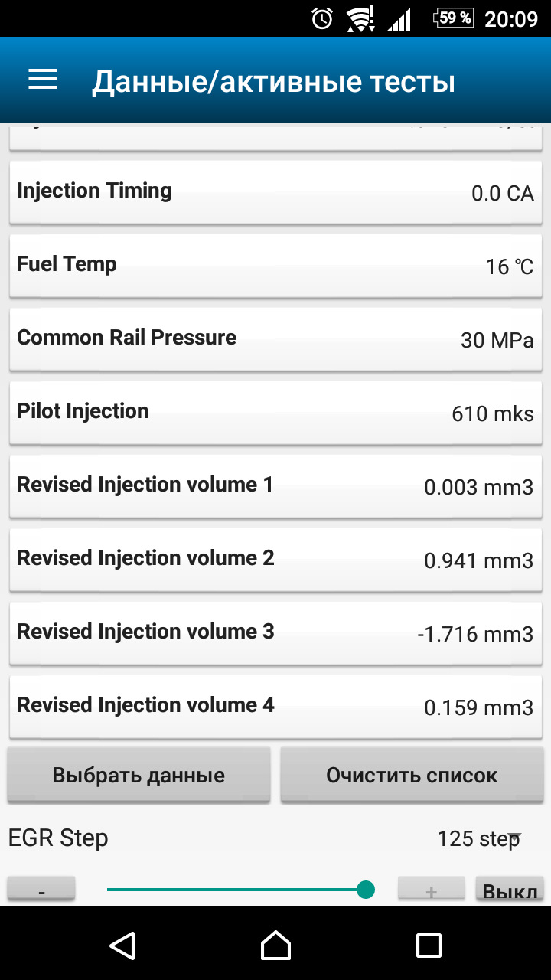Tap the Android home navigation icon

click(275, 945)
